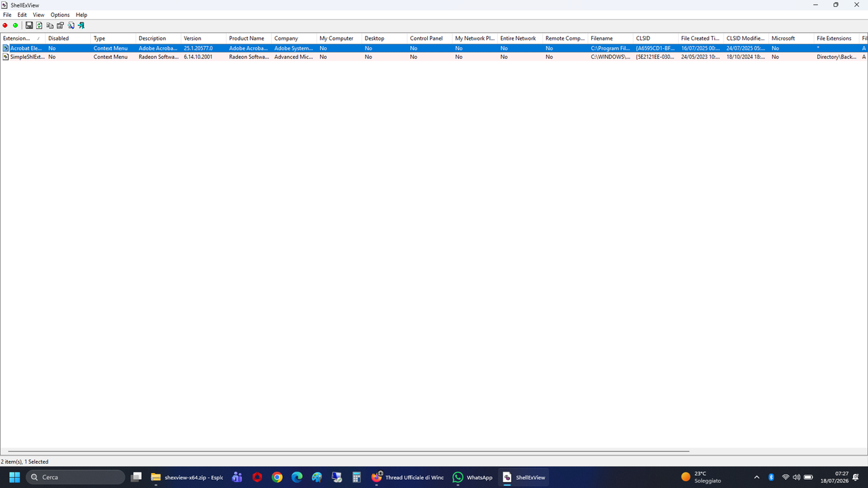Click the volume speaker tray icon
This screenshot has height=488, width=868.
[796, 477]
